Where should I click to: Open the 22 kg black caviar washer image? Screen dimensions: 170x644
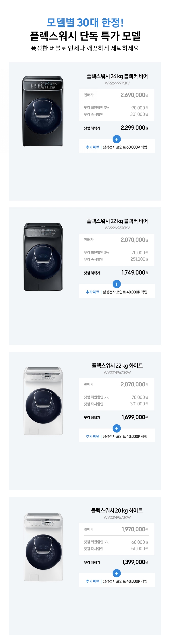tap(43, 256)
